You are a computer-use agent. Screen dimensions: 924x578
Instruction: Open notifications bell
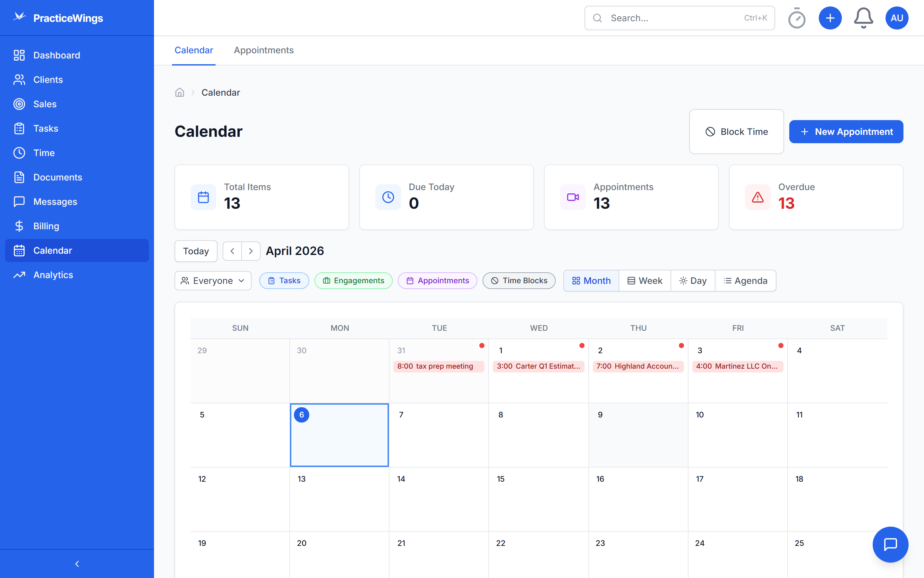(863, 18)
